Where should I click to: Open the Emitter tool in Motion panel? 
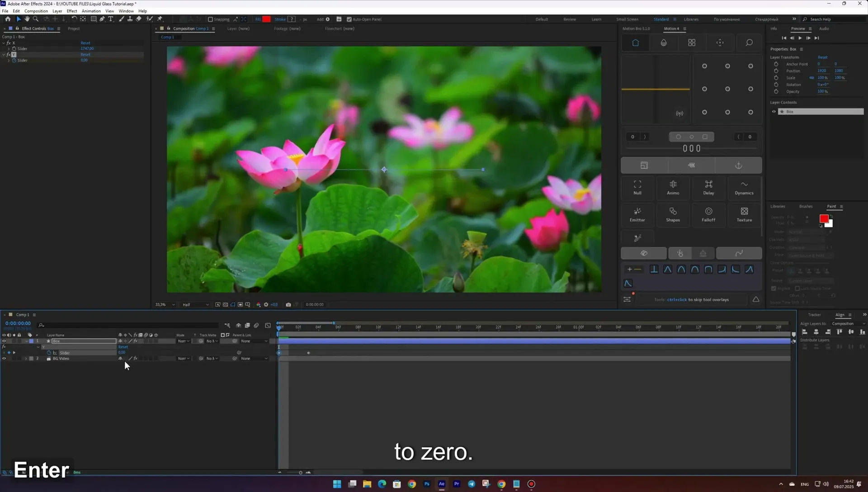tap(637, 215)
